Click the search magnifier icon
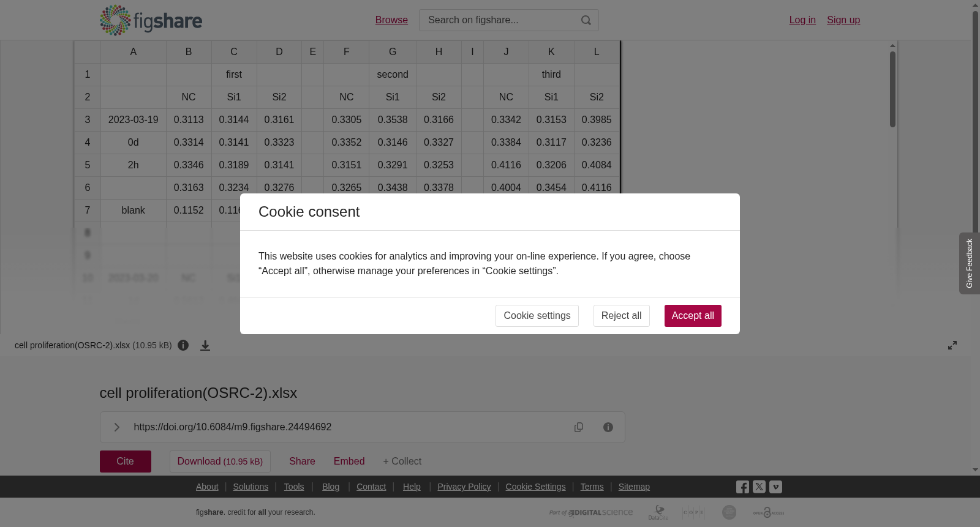This screenshot has width=980, height=527. click(x=586, y=20)
